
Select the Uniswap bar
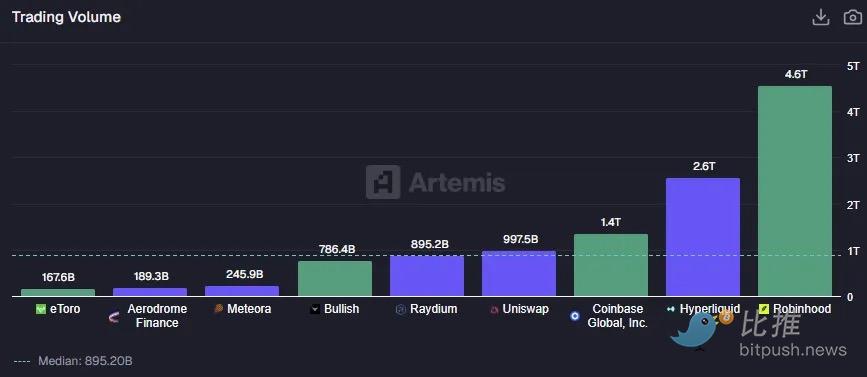[519, 274]
